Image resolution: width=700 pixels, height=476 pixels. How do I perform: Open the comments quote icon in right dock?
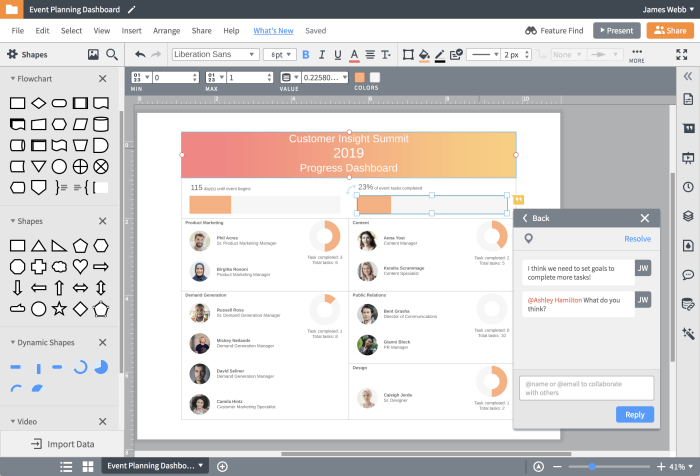tap(688, 129)
